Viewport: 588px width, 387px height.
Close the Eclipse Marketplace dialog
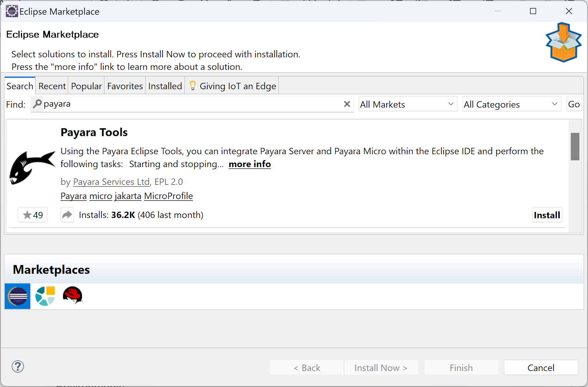point(569,11)
